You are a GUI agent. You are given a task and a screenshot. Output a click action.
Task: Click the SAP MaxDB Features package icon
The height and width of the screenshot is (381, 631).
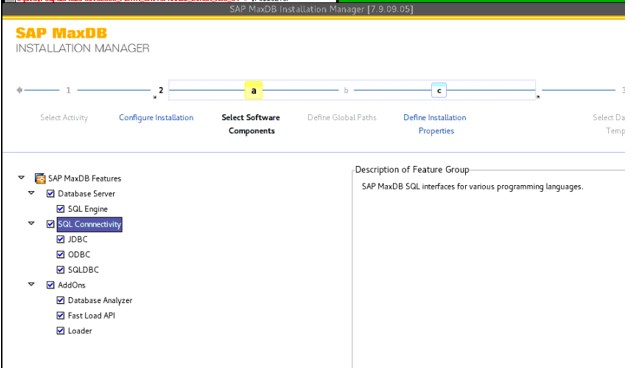(x=40, y=178)
